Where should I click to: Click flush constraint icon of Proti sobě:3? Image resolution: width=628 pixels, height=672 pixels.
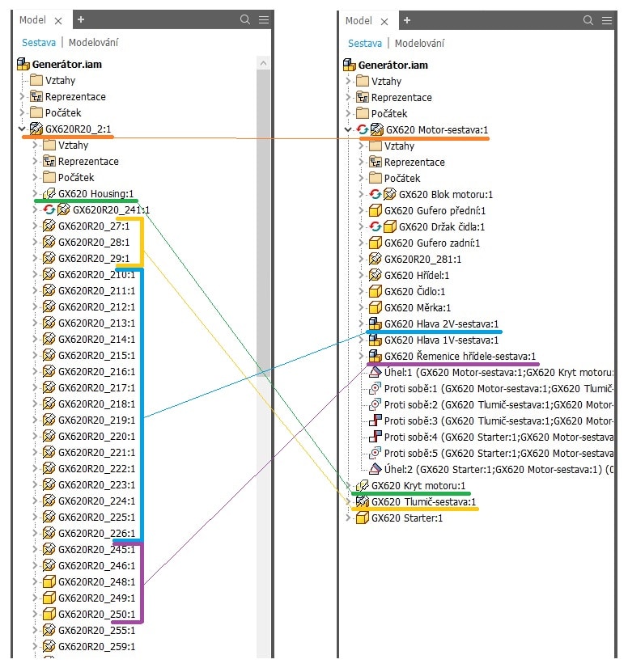coord(376,421)
